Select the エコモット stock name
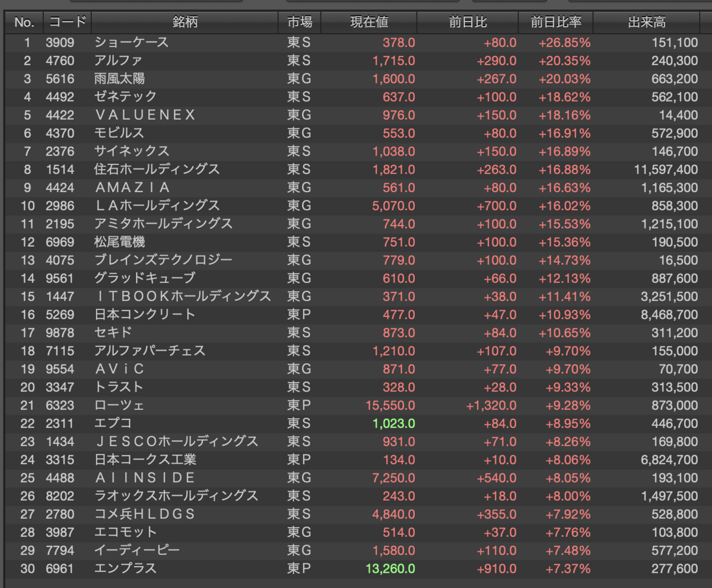Screen dimensions: 712x588 click(x=125, y=532)
